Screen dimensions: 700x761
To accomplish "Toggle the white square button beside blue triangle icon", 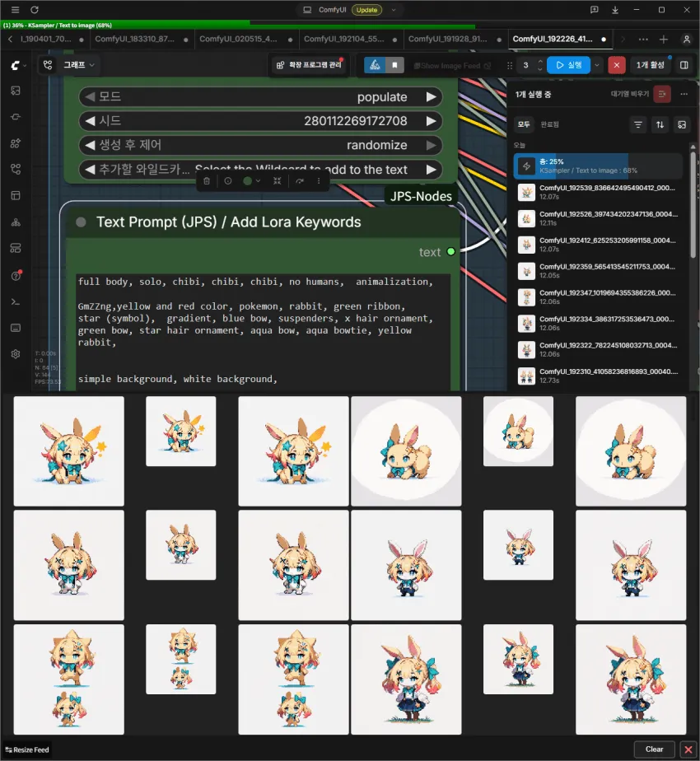I will pos(394,65).
